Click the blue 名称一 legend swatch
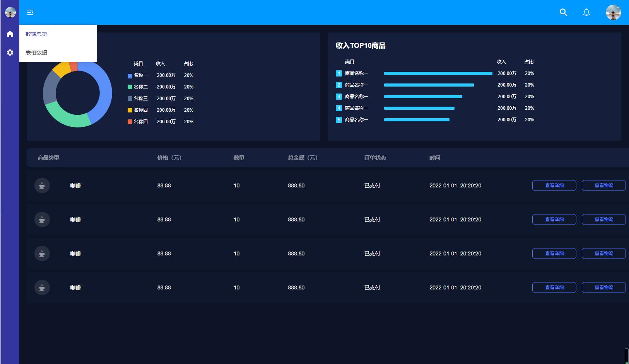 coord(130,76)
